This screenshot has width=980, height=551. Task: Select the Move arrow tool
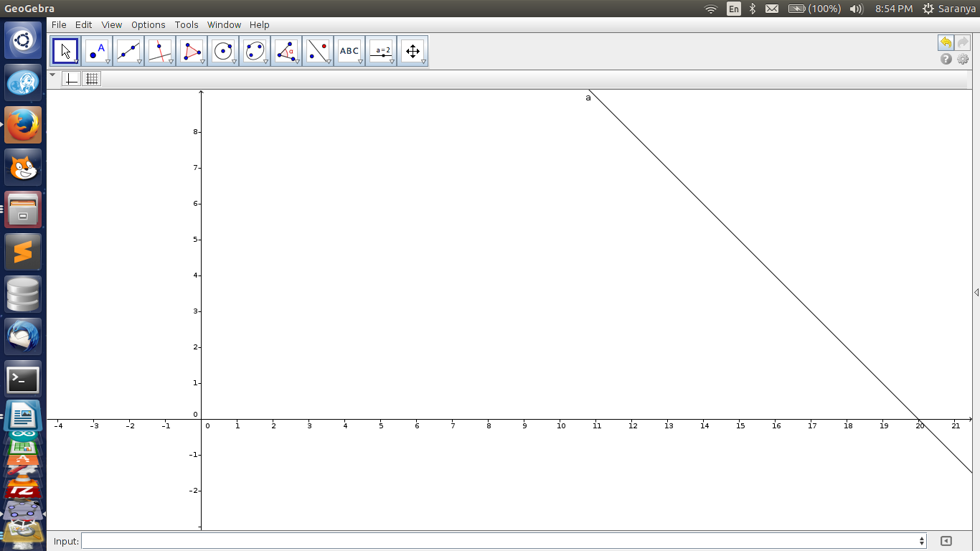(x=65, y=51)
